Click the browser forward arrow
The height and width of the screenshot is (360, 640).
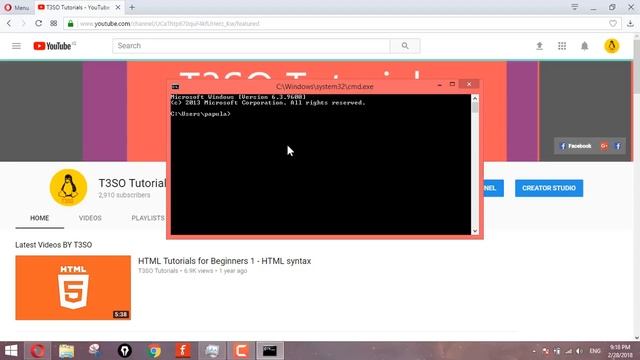[x=23, y=24]
